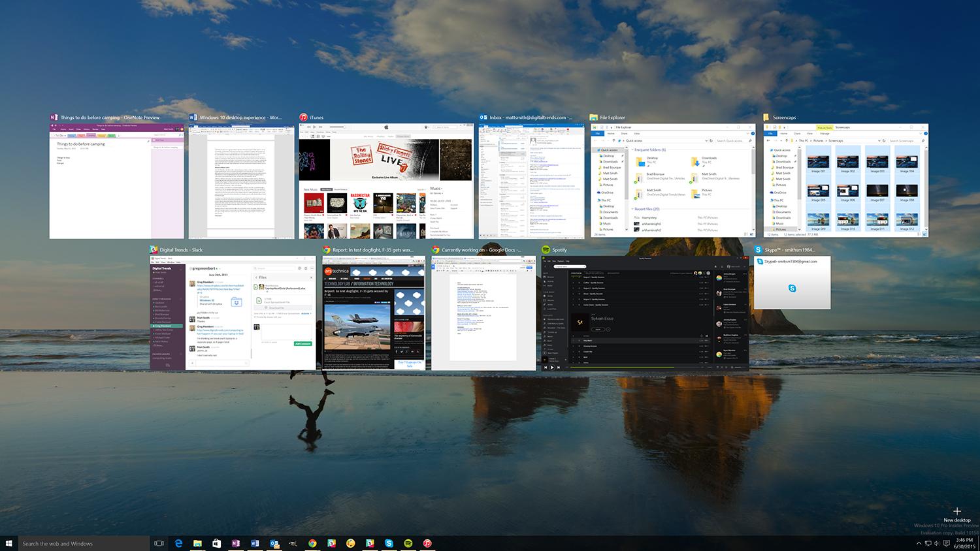Toggle the Task View taskbar button
980x551 pixels.
(159, 543)
